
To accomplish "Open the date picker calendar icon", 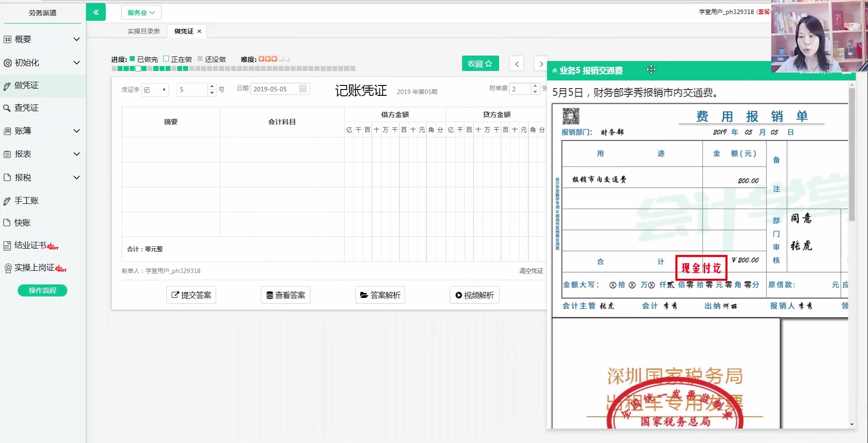I will click(x=303, y=89).
